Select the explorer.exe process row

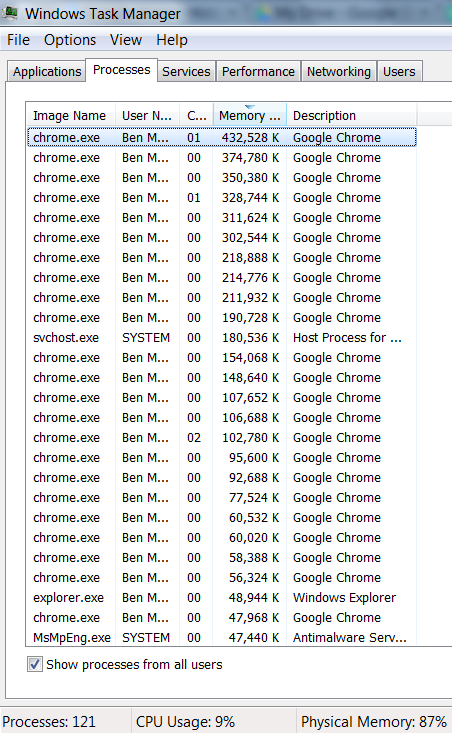tap(221, 598)
